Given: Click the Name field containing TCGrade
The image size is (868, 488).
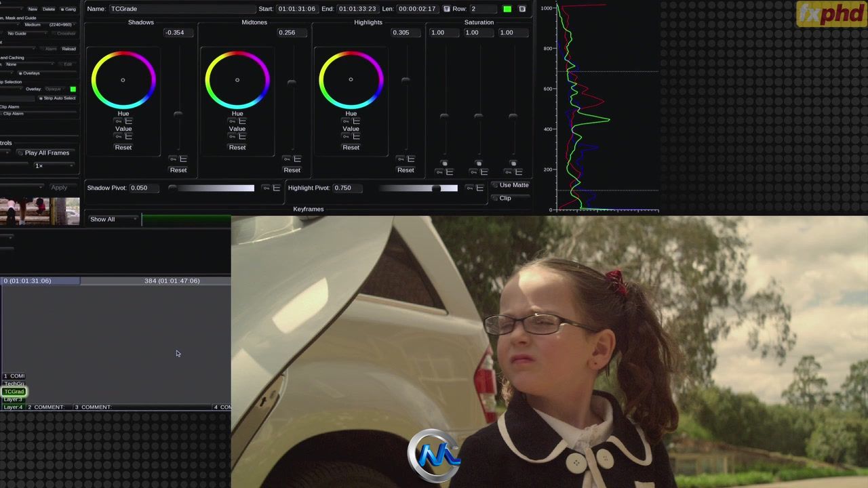Looking at the screenshot, I should pos(182,9).
